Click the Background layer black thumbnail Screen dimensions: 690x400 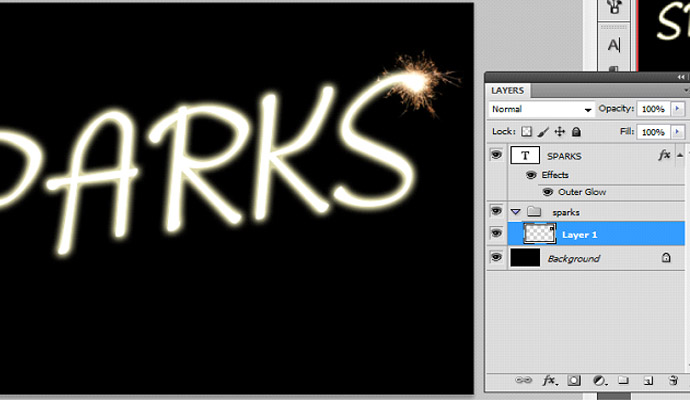coord(525,257)
